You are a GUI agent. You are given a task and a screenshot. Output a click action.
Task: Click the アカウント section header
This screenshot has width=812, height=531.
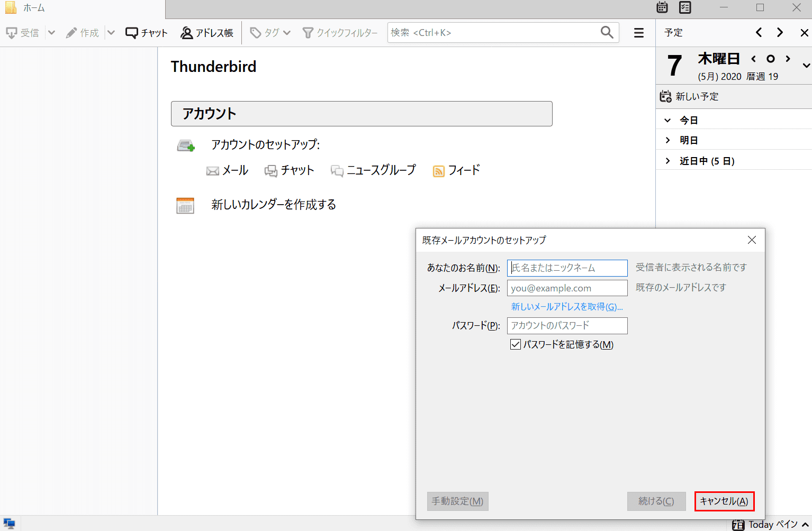362,114
